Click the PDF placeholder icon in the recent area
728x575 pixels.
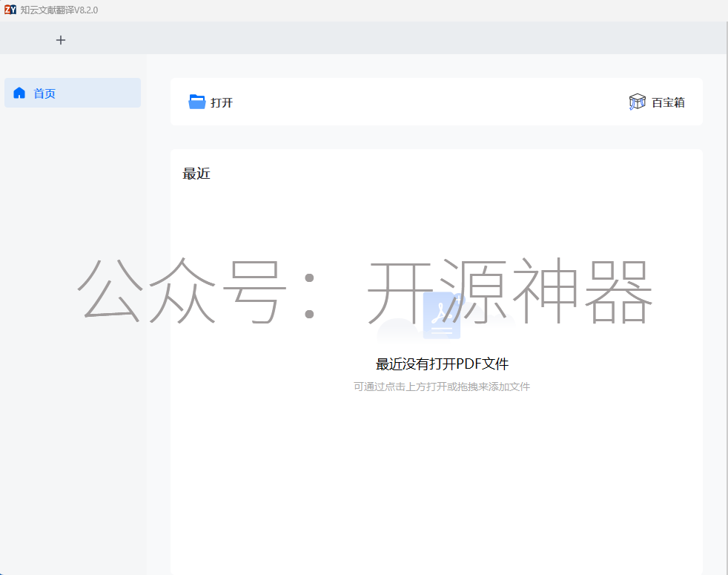(x=442, y=315)
